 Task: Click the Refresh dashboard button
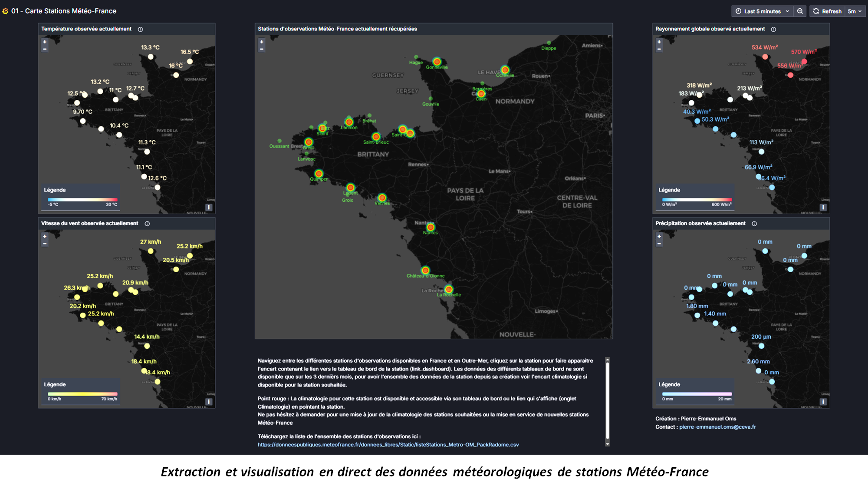(x=827, y=11)
